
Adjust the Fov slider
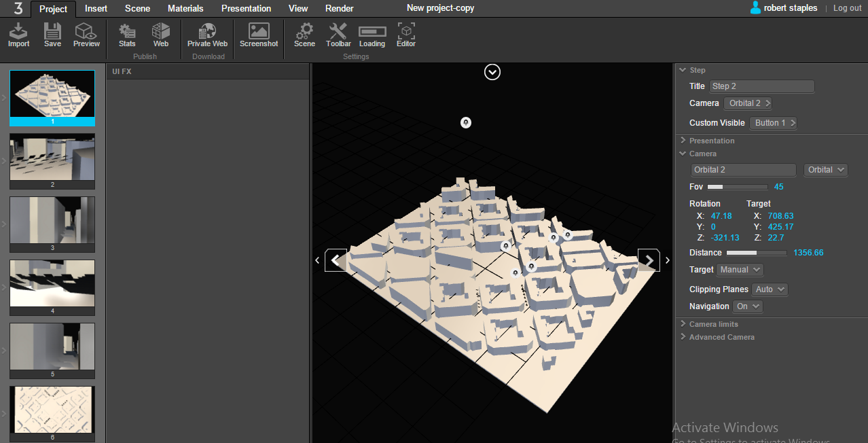coord(737,187)
